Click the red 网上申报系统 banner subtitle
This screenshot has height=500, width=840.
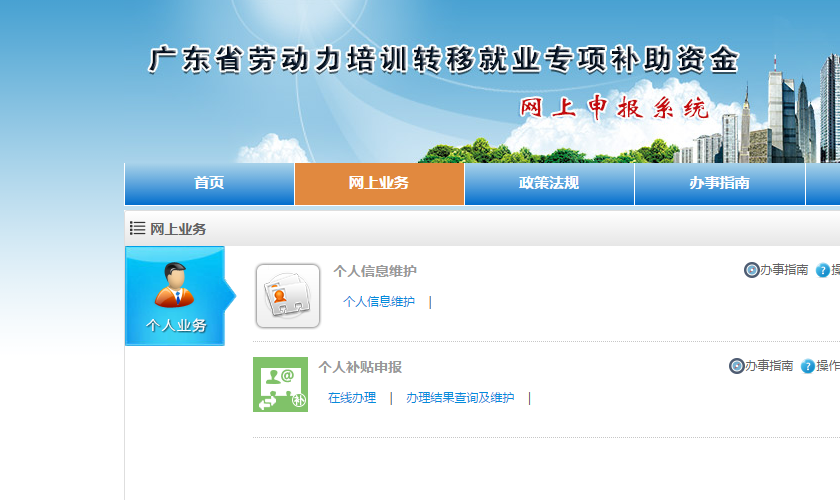(613, 109)
